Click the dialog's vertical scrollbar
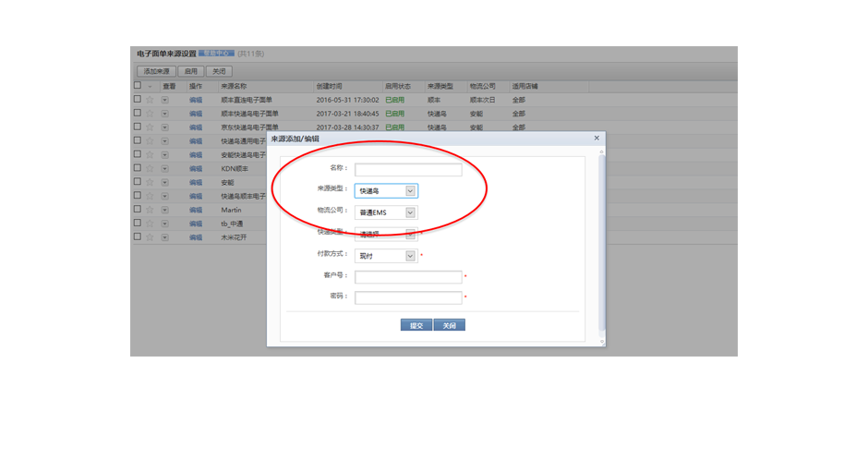The width and height of the screenshot is (868, 460). click(x=602, y=240)
